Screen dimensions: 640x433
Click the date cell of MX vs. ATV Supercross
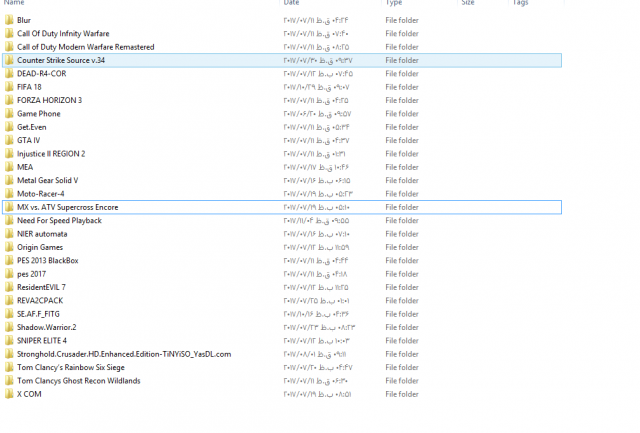[x=316, y=207]
